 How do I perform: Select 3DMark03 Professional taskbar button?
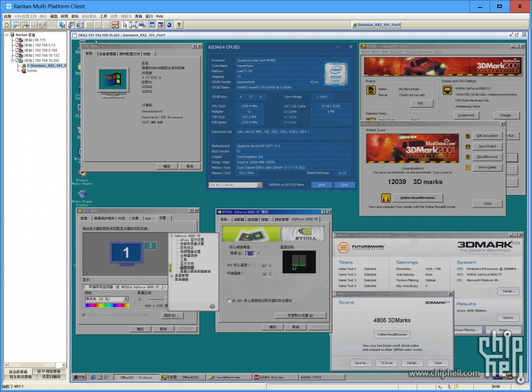[x=137, y=377]
